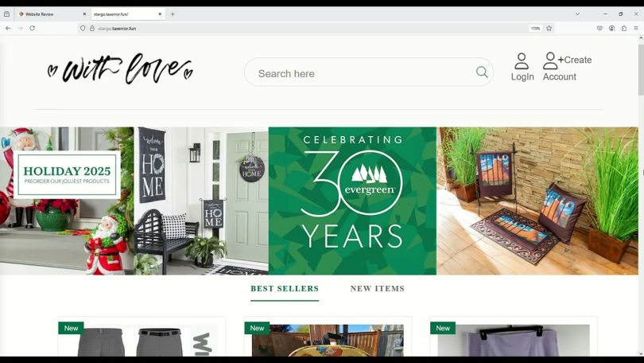Click the Holiday 2025 preorder banner
The height and width of the screenshot is (363, 644).
67,174
